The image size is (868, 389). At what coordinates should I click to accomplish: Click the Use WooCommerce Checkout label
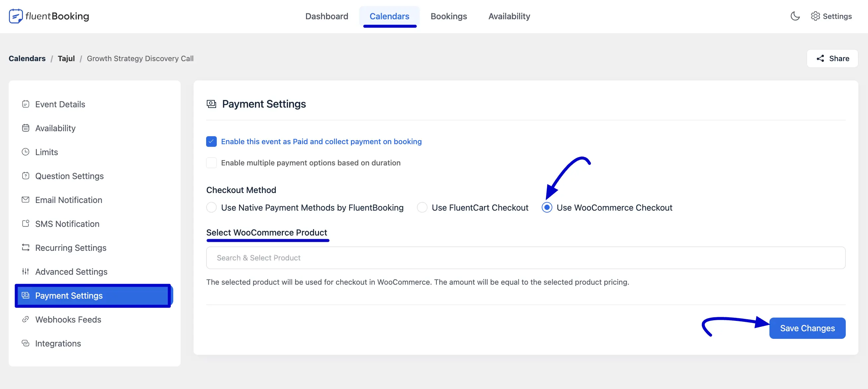click(614, 208)
